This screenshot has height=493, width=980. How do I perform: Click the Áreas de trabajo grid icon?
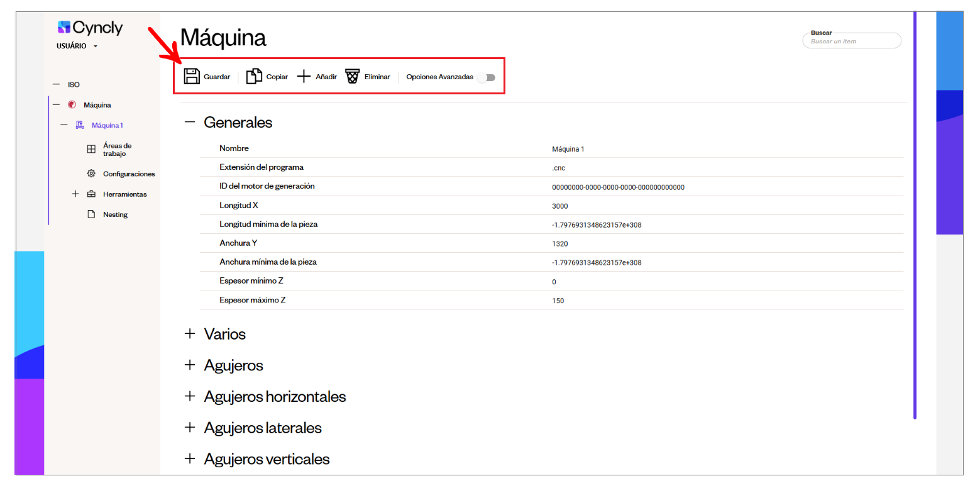click(91, 150)
